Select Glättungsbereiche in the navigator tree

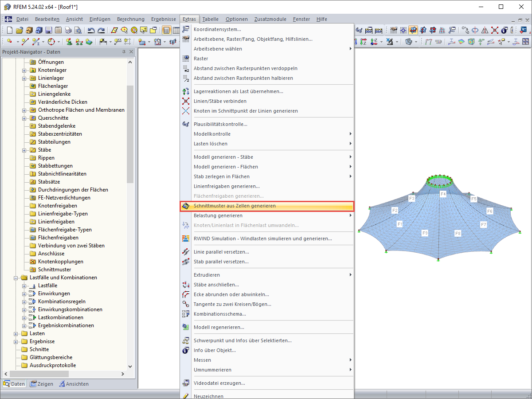tap(51, 357)
